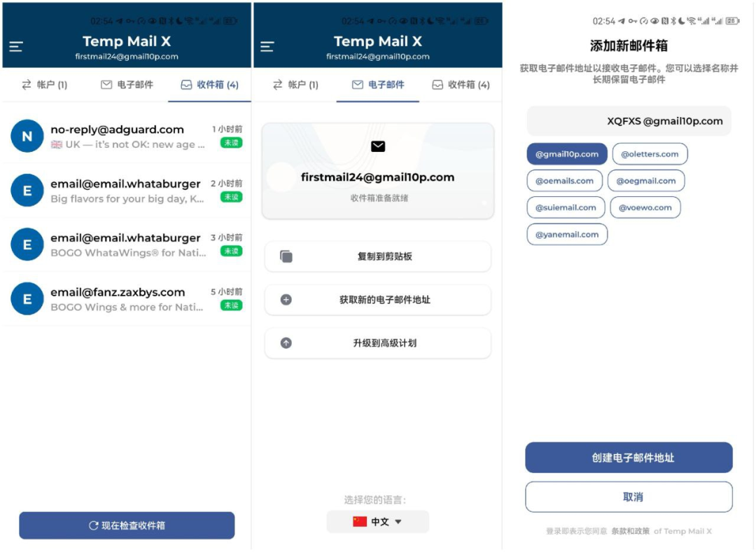Open 条款和政策 link
The width and height of the screenshot is (756, 552).
click(x=631, y=531)
